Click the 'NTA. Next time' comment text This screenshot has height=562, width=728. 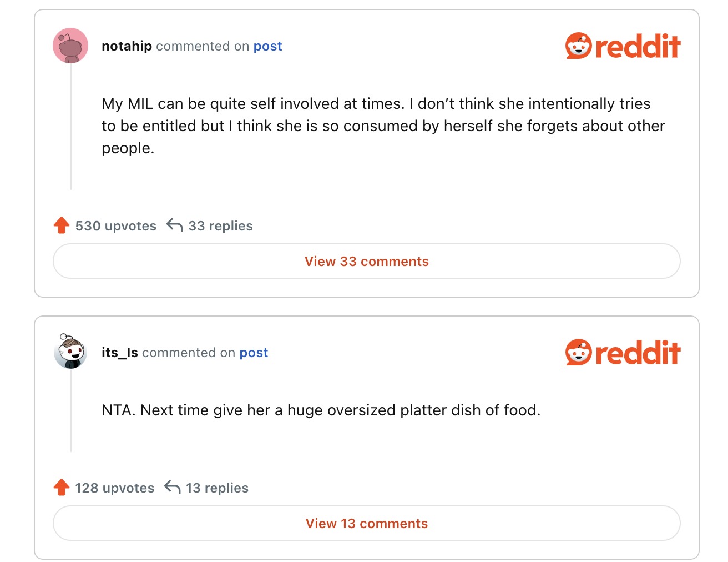(321, 410)
